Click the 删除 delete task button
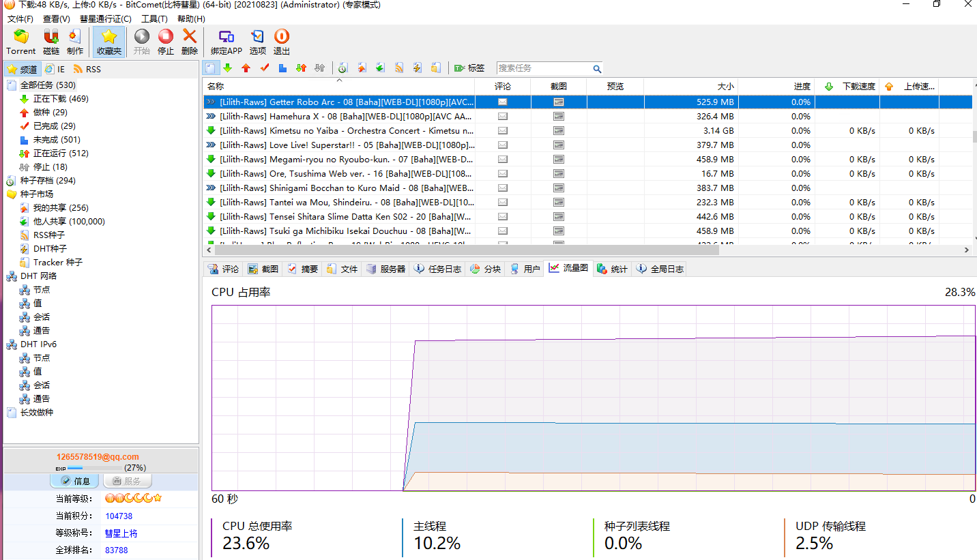This screenshot has height=560, width=977. pyautogui.click(x=190, y=42)
